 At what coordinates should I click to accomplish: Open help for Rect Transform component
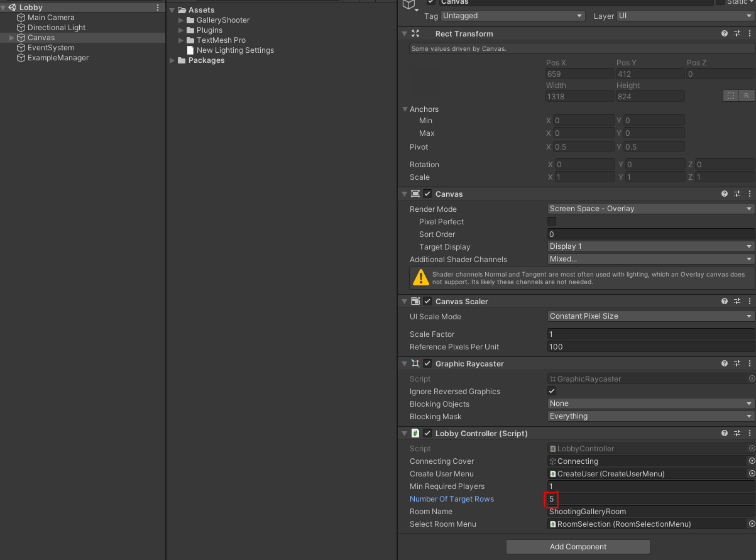[x=725, y=34]
